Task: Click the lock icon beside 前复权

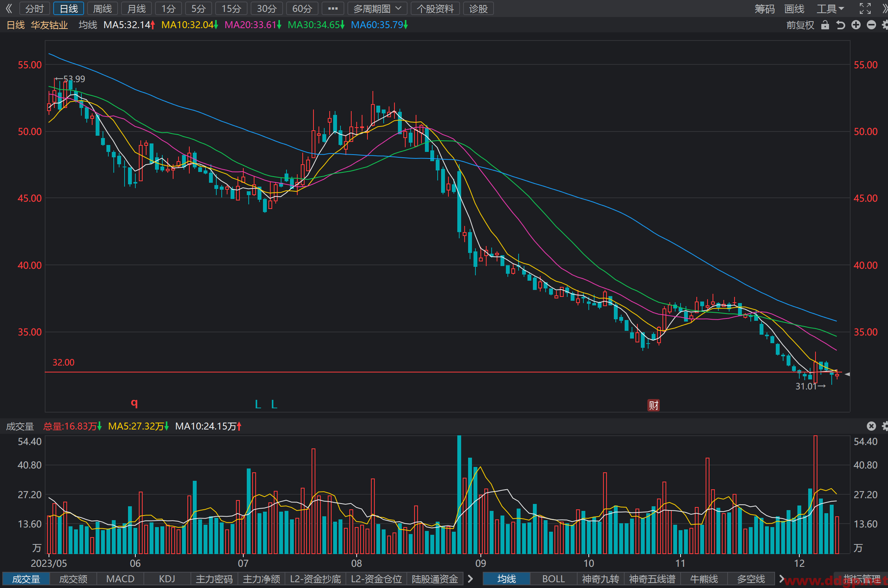Action: 825,25
